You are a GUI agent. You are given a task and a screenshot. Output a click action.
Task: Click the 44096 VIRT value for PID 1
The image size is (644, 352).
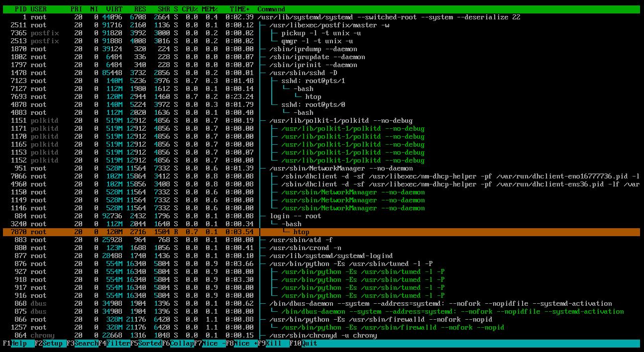(x=112, y=17)
